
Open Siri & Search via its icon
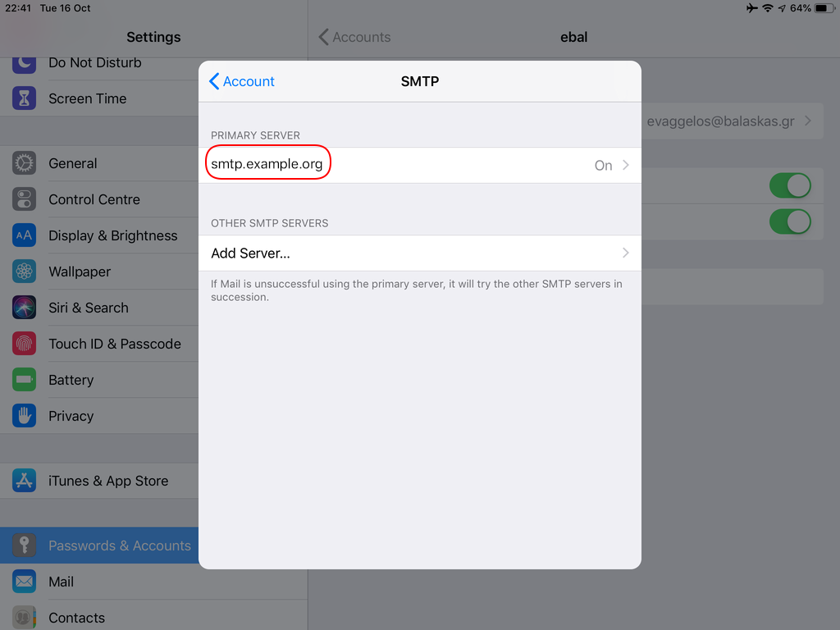point(25,308)
